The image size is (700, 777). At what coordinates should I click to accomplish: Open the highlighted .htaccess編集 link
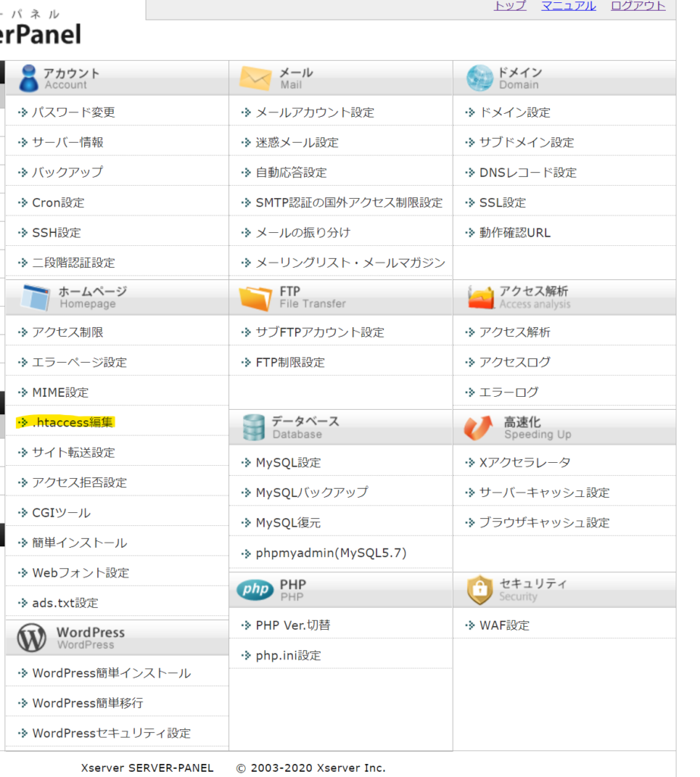click(x=73, y=423)
